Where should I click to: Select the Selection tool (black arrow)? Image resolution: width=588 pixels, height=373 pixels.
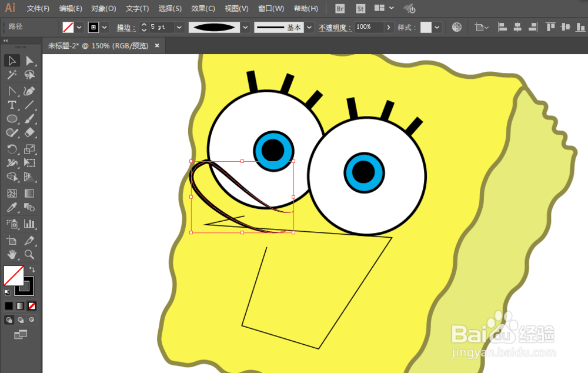pos(12,61)
